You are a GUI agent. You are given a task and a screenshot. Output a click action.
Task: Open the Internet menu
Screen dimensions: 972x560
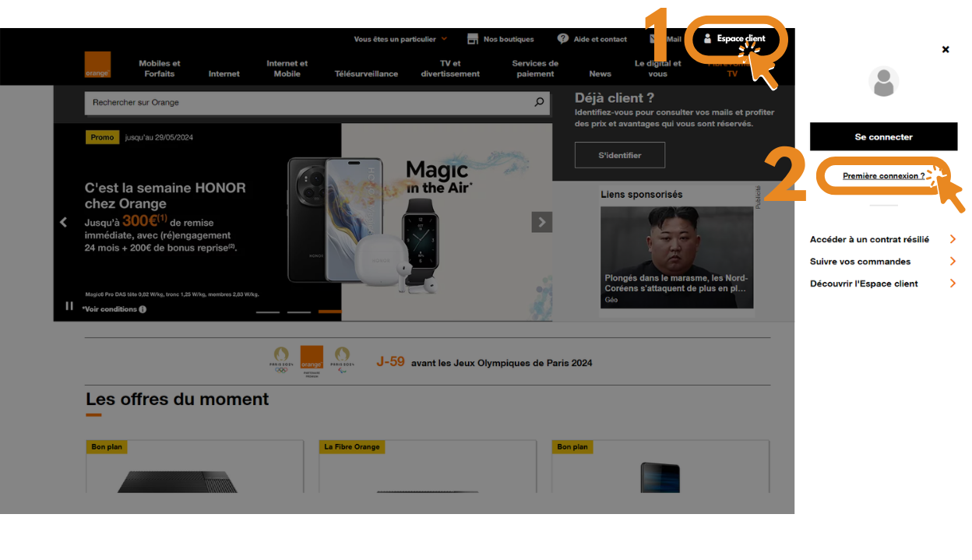coord(224,74)
